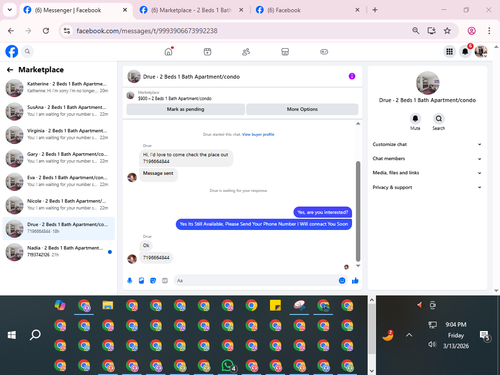The image size is (500, 375).
Task: Reload the current page
Action: point(46,31)
